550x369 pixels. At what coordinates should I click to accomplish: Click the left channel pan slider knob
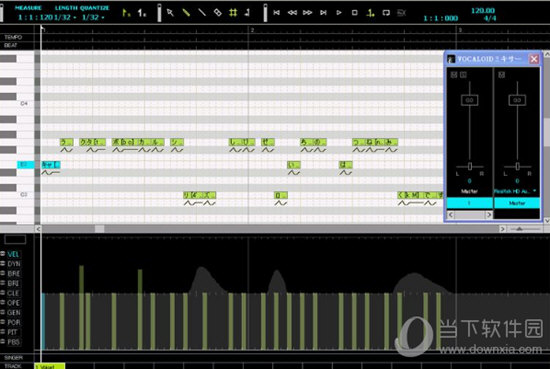point(470,166)
